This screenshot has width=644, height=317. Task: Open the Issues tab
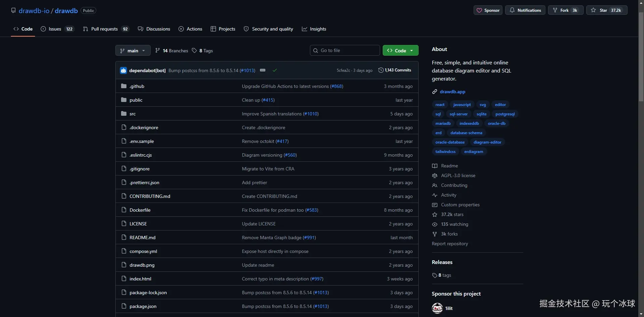[x=57, y=29]
